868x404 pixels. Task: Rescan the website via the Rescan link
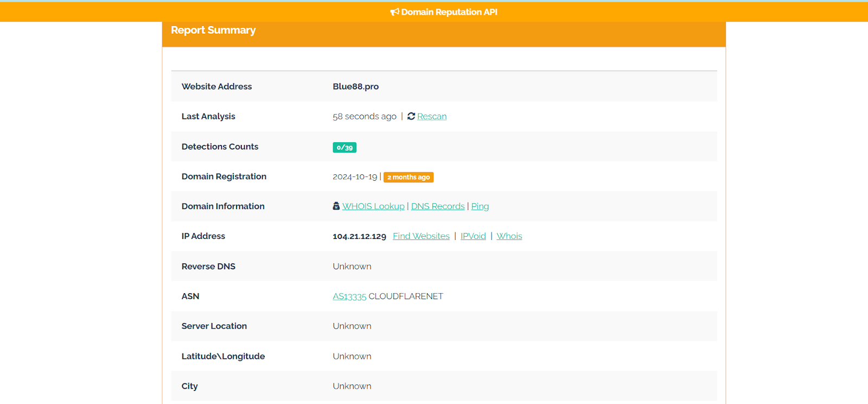(432, 116)
